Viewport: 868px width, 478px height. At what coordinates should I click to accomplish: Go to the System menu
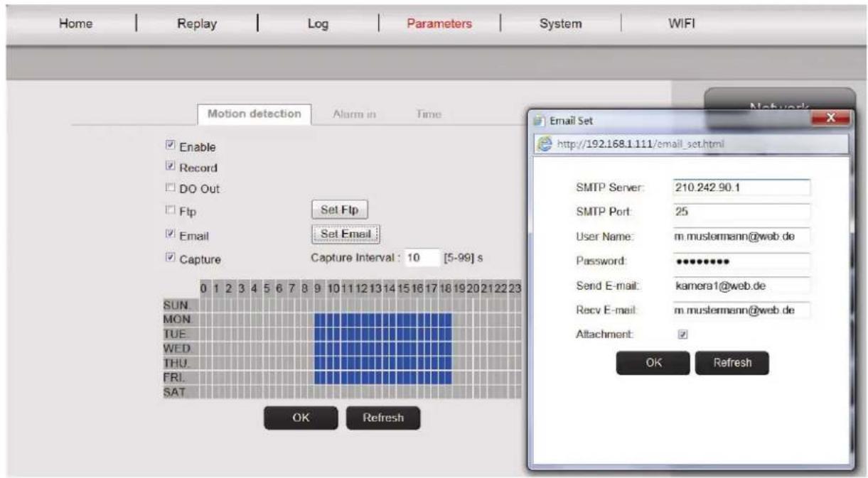click(560, 23)
